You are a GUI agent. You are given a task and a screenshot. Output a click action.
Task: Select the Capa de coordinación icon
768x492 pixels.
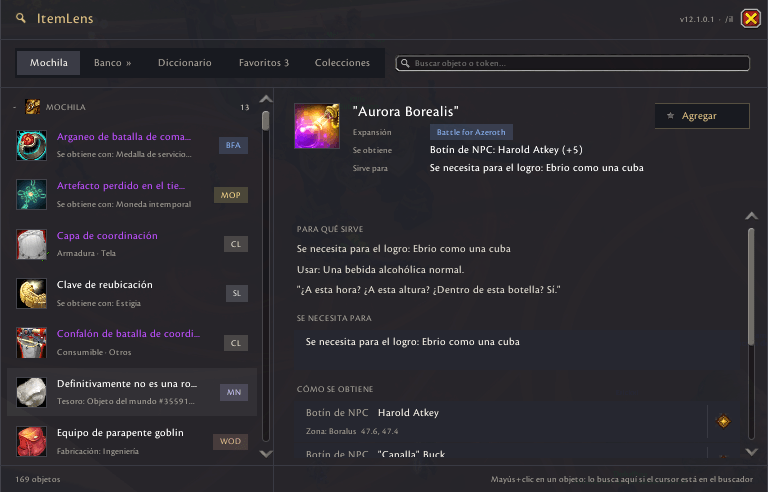[31, 244]
